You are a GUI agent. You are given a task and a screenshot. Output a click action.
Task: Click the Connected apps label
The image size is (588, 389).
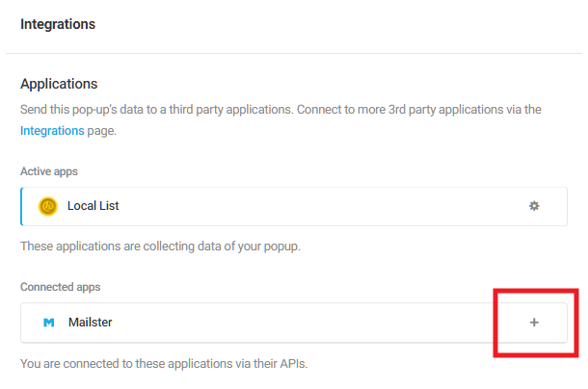61,287
